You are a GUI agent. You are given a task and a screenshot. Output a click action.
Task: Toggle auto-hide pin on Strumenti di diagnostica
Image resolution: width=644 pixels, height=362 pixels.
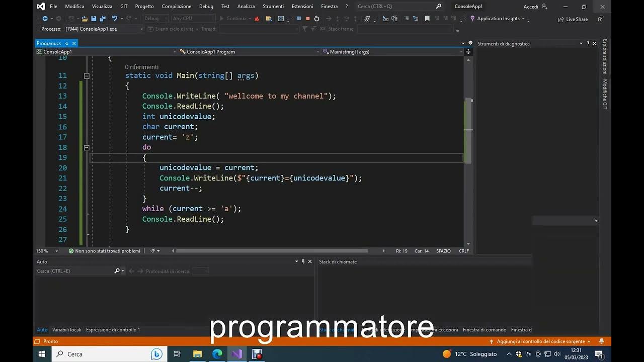pyautogui.click(x=588, y=44)
